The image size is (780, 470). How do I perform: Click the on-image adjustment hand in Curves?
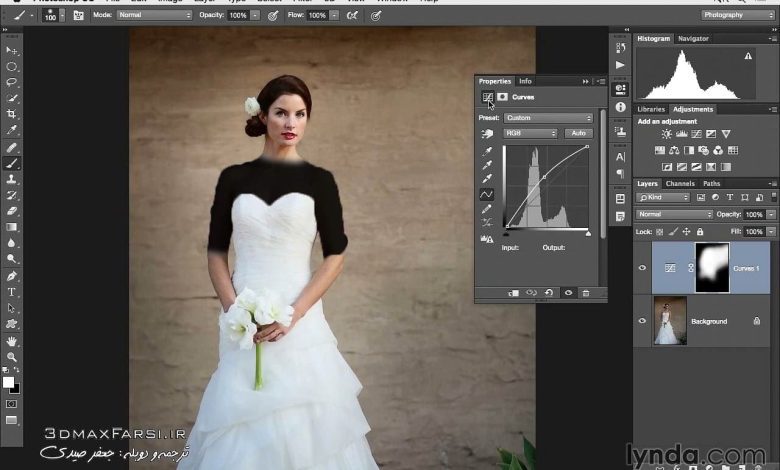pyautogui.click(x=488, y=133)
